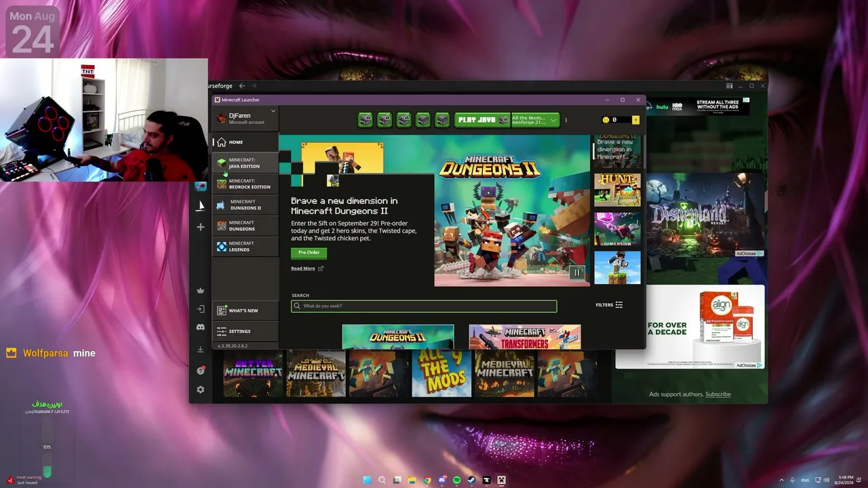This screenshot has width=868, height=488.
Task: Click the Subscribe link in CurseForge
Action: [718, 394]
